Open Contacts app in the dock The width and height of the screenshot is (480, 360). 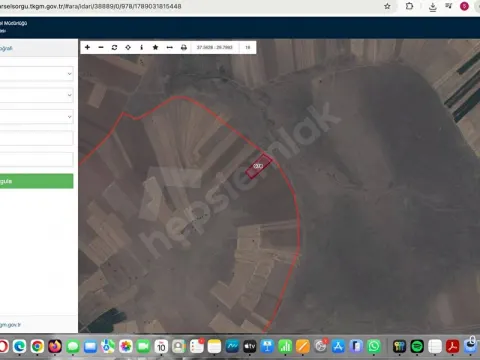179,347
